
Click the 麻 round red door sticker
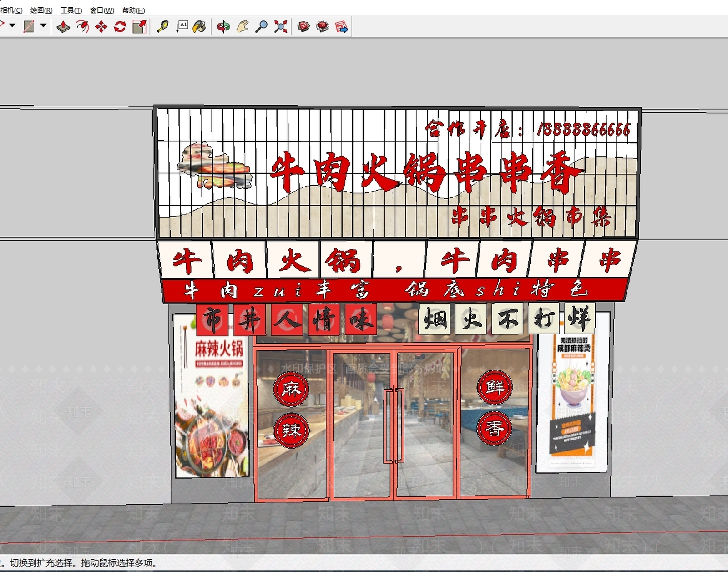tap(291, 389)
